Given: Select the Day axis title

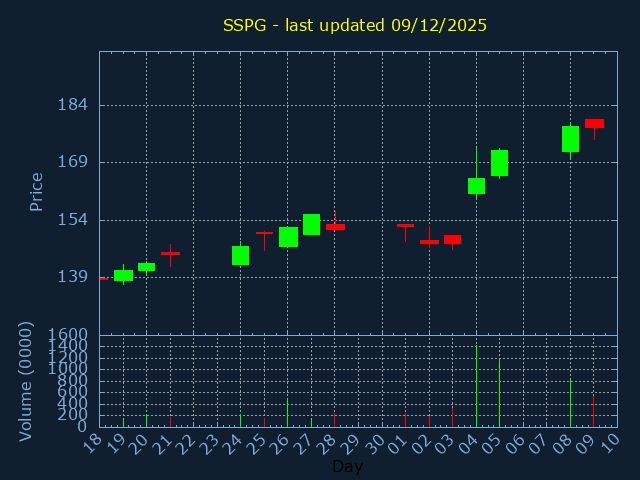Looking at the screenshot, I should pyautogui.click(x=347, y=466).
